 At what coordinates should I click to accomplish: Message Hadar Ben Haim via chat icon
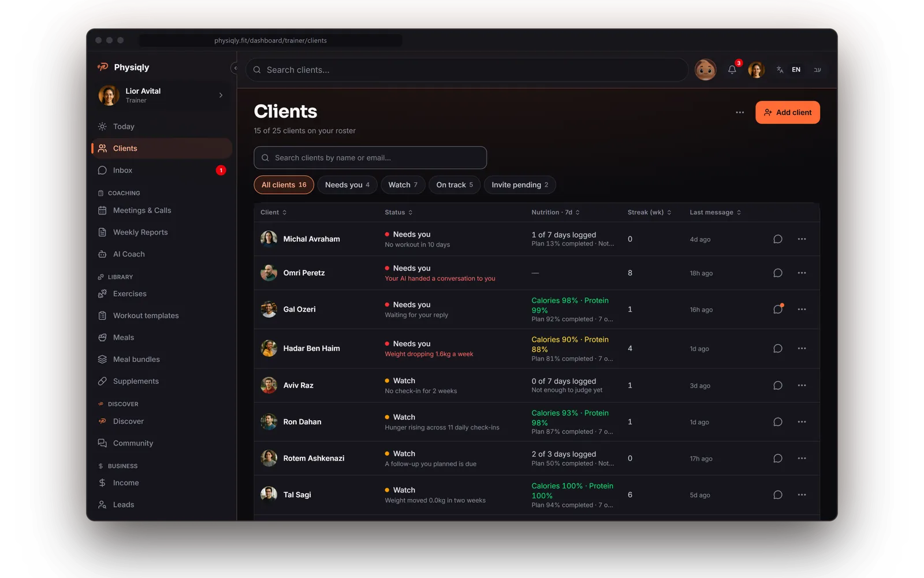(777, 349)
